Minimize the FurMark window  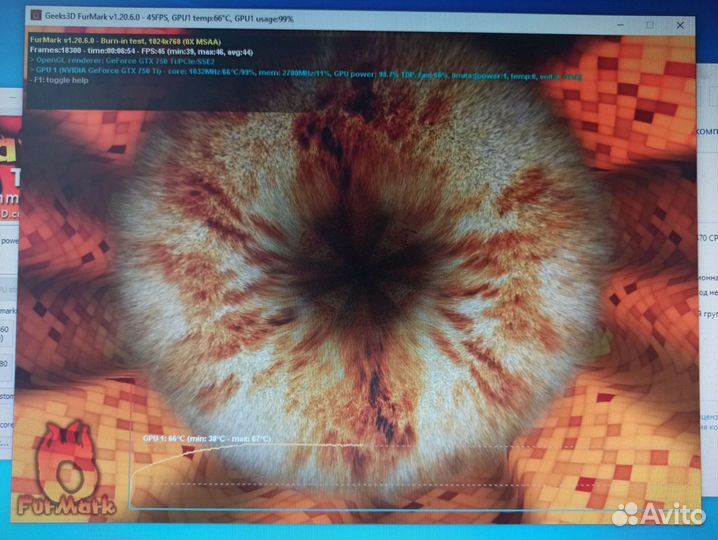pos(620,24)
